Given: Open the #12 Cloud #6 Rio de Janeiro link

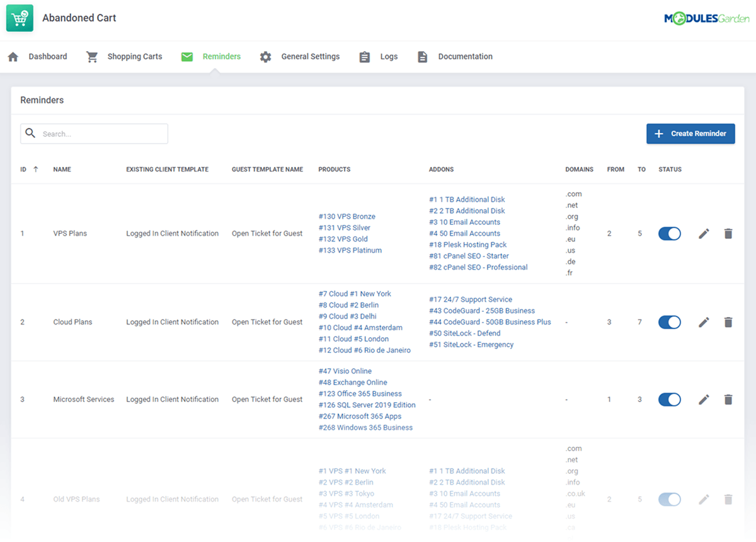Looking at the screenshot, I should click(364, 350).
